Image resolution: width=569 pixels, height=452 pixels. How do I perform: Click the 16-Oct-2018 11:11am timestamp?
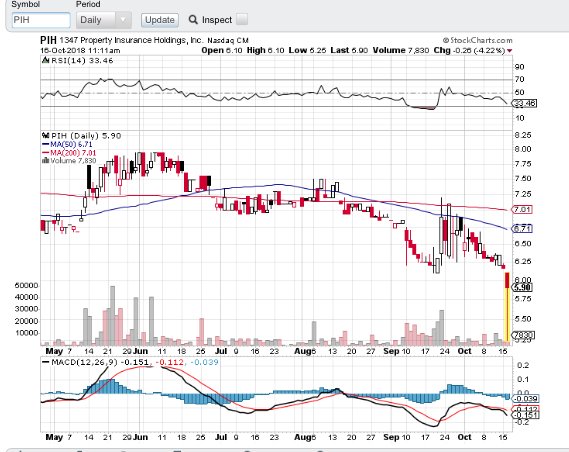(80, 50)
